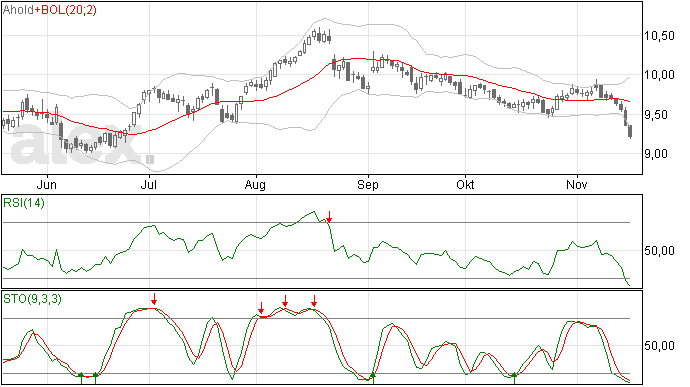Select the +BOL(20;2) indicator label
The image size is (690, 387).
[x=66, y=9]
